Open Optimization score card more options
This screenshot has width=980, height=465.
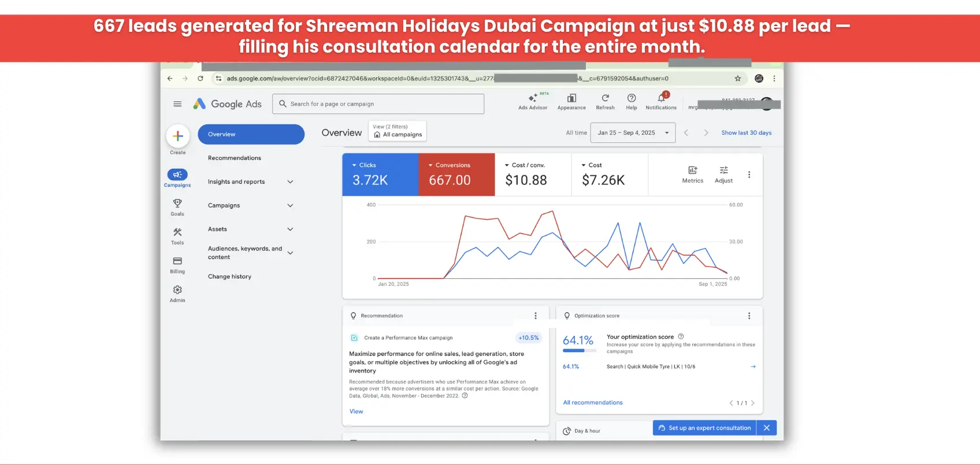(749, 316)
